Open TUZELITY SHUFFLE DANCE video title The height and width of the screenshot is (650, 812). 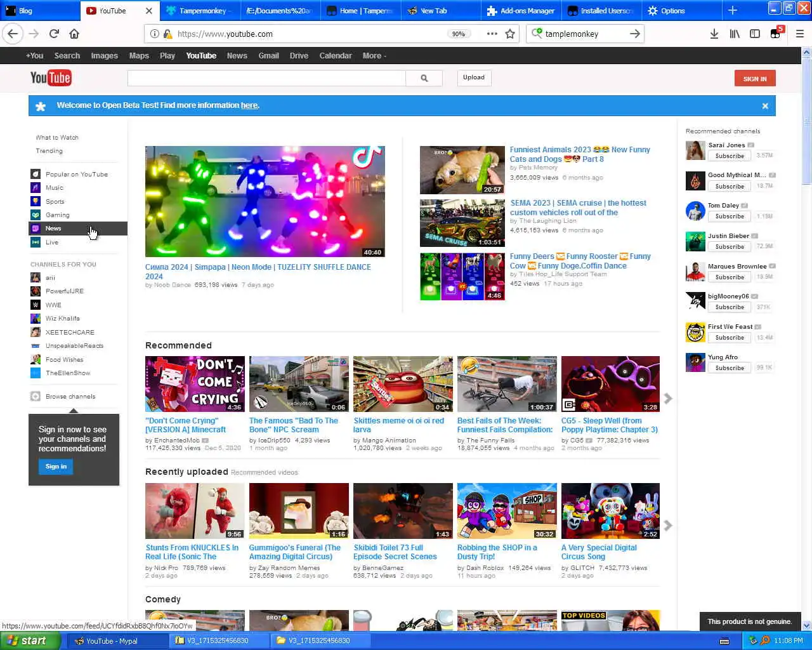pos(258,272)
